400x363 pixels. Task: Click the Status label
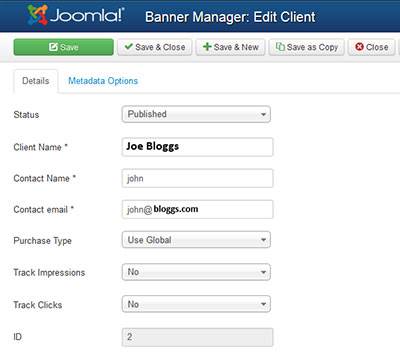pyautogui.click(x=26, y=115)
